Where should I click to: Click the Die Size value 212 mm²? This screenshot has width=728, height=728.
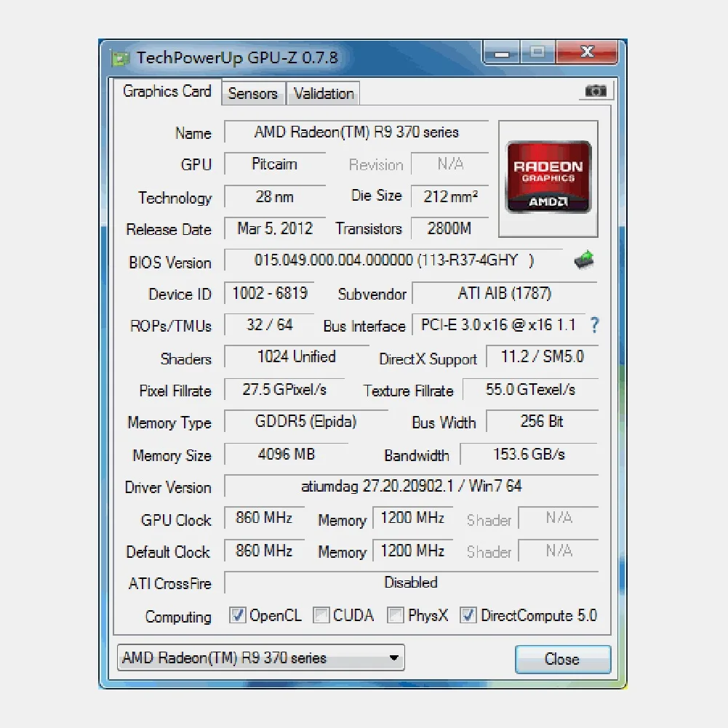click(x=450, y=196)
